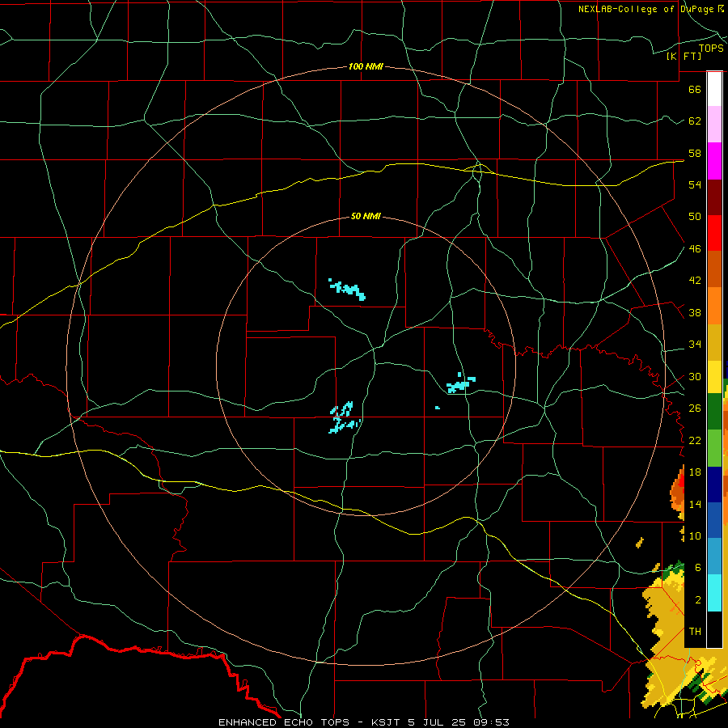Click the legend value "26"
Viewport: 728px width, 728px height.
pos(695,408)
